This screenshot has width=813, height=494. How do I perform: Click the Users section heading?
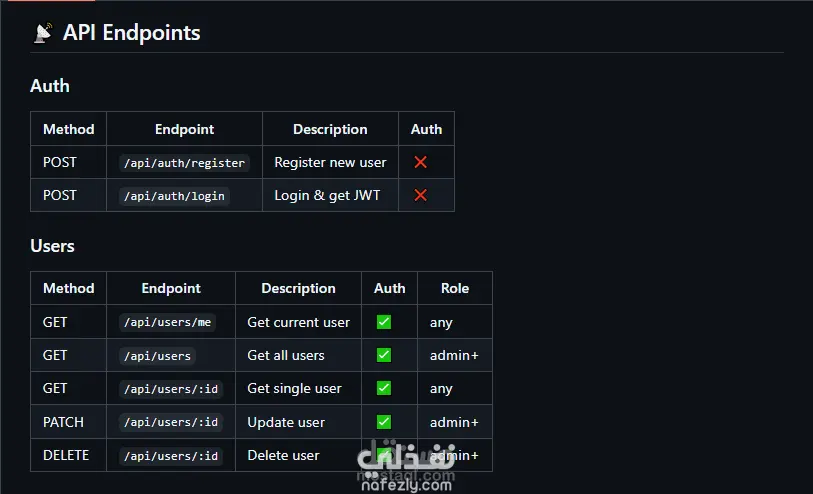52,246
